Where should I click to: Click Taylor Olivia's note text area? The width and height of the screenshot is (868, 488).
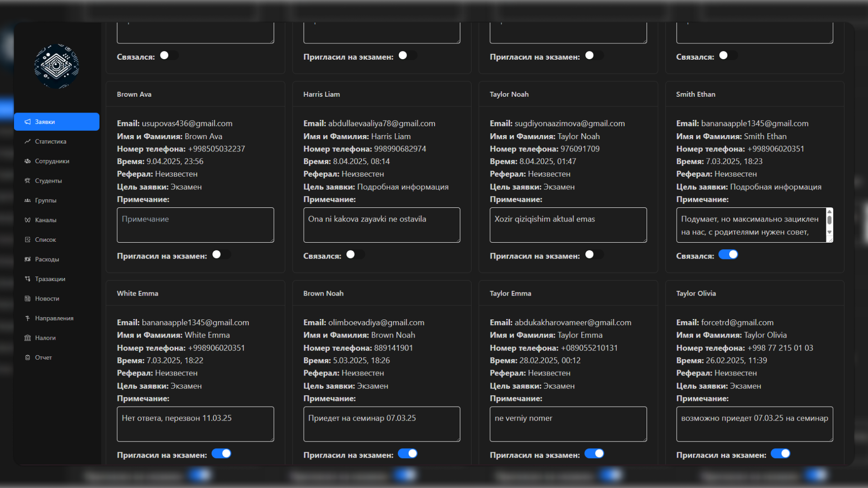755,424
